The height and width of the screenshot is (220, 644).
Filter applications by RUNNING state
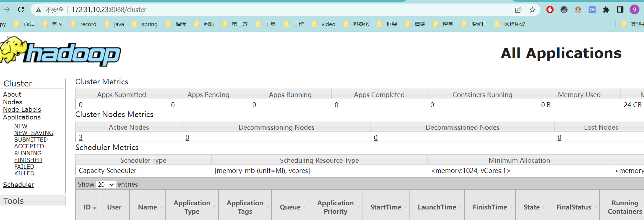click(x=28, y=153)
